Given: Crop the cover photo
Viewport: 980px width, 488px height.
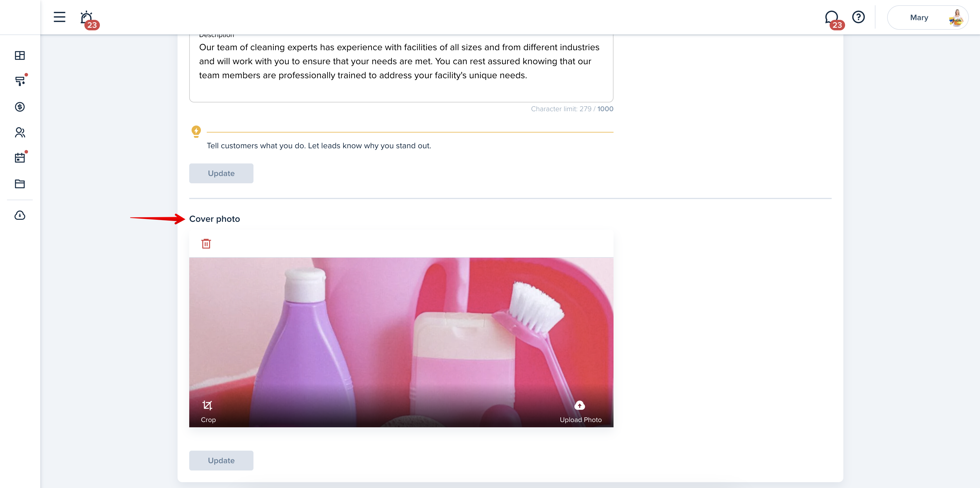Looking at the screenshot, I should point(208,411).
